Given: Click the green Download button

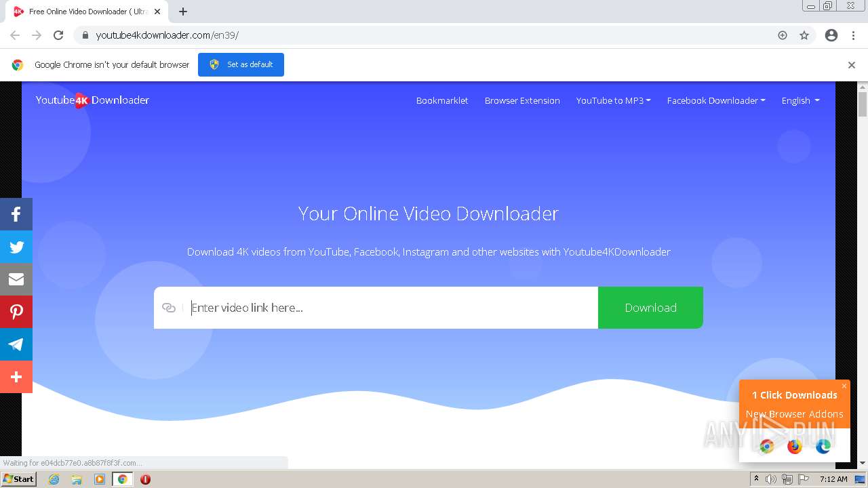Looking at the screenshot, I should click(650, 308).
